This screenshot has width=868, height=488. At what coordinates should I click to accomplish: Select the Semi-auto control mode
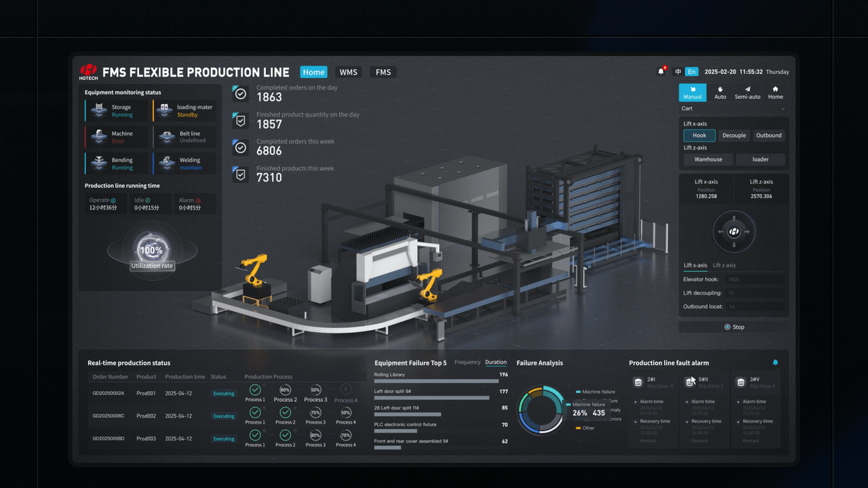[747, 92]
